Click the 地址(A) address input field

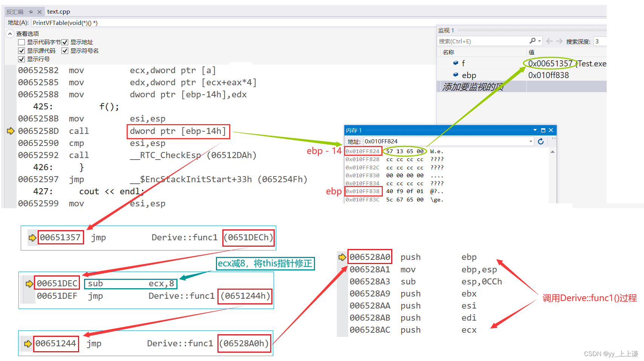[234, 23]
